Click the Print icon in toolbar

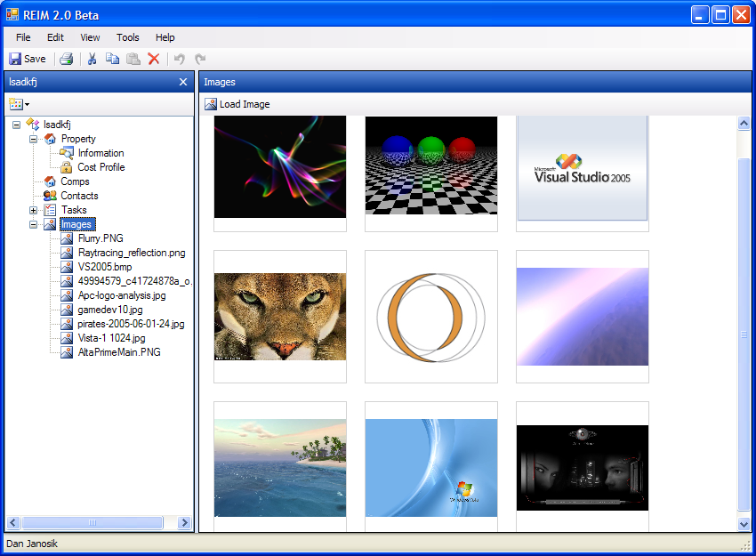[66, 59]
